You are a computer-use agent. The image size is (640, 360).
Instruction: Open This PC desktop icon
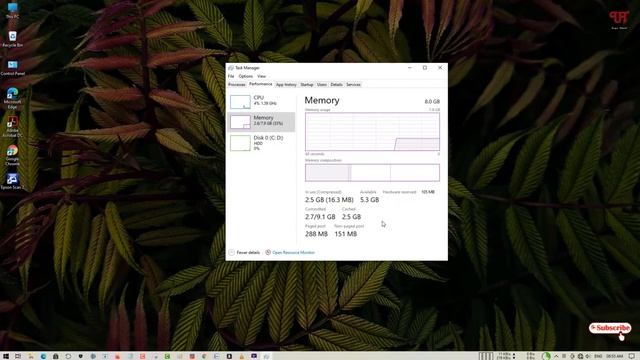[x=12, y=10]
